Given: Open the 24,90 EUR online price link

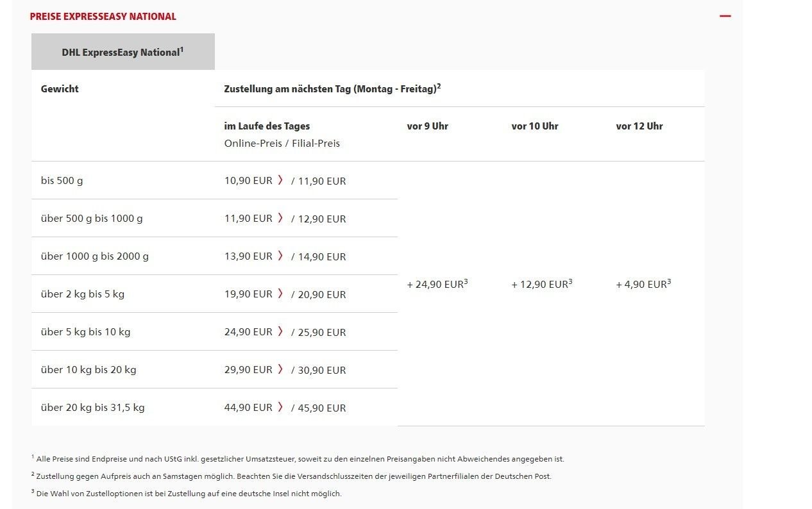Looking at the screenshot, I should [253, 332].
